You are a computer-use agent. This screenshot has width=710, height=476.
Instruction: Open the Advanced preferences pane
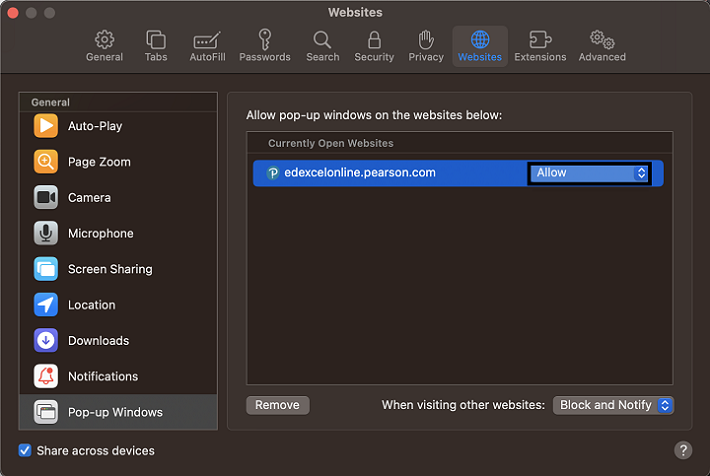pos(602,46)
